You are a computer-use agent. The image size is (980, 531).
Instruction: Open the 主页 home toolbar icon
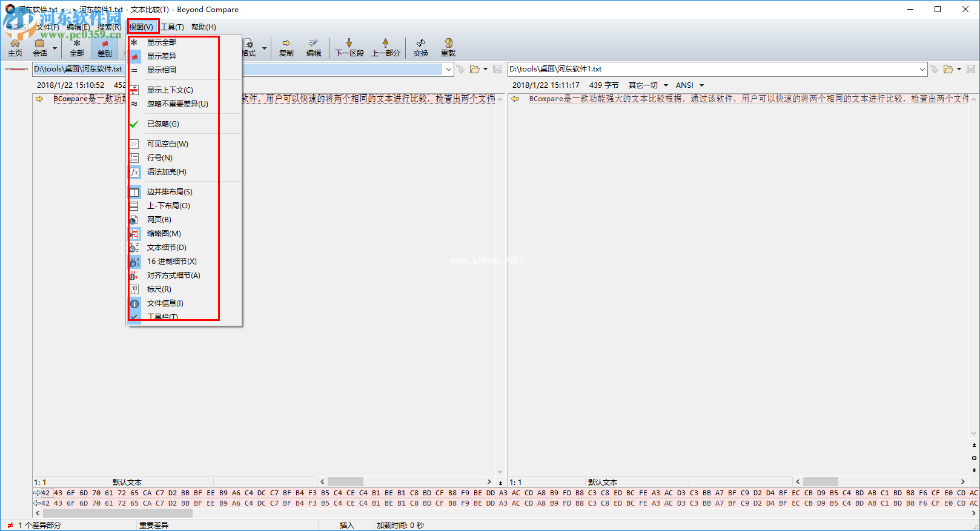pos(15,48)
